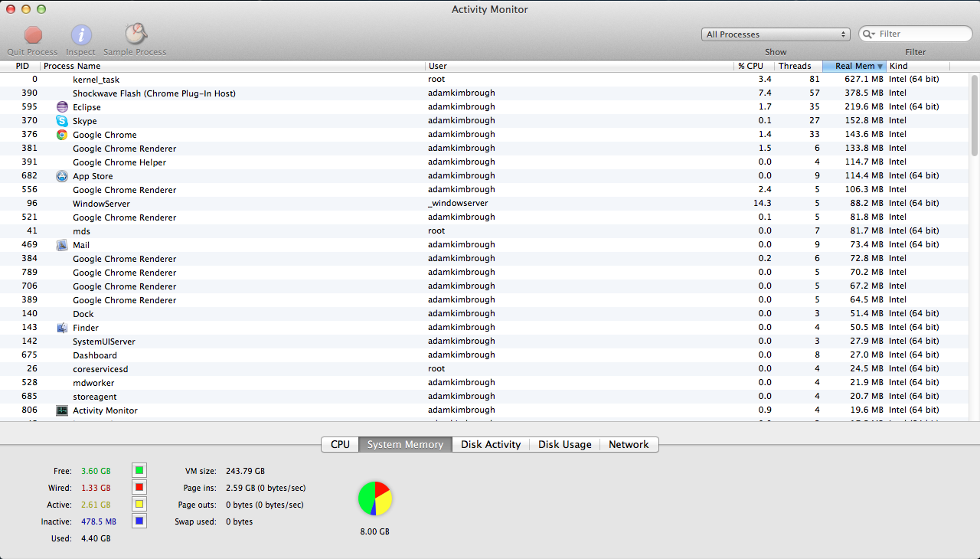This screenshot has width=980, height=559.
Task: Click the red Wired memory color swatch
Action: pyautogui.click(x=139, y=487)
